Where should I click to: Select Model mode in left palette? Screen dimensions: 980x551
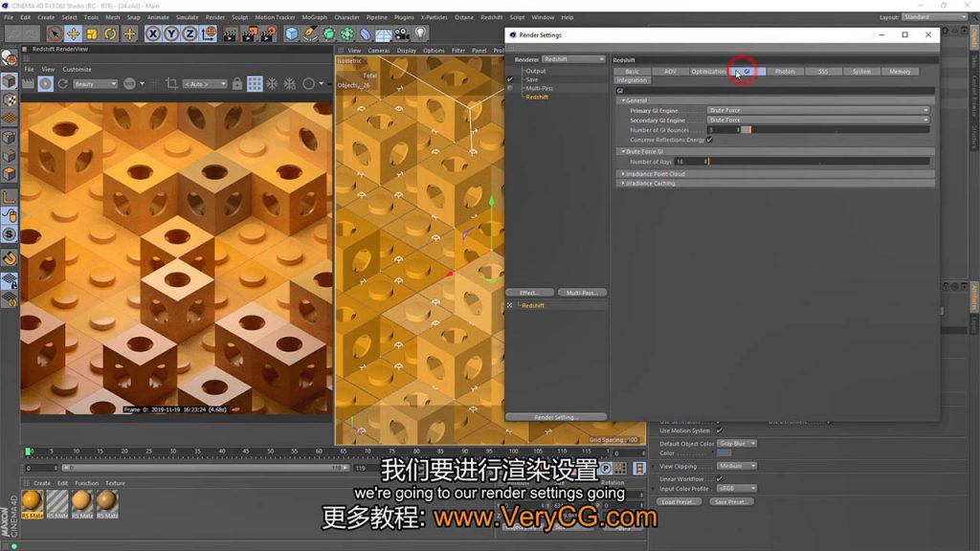[10, 81]
